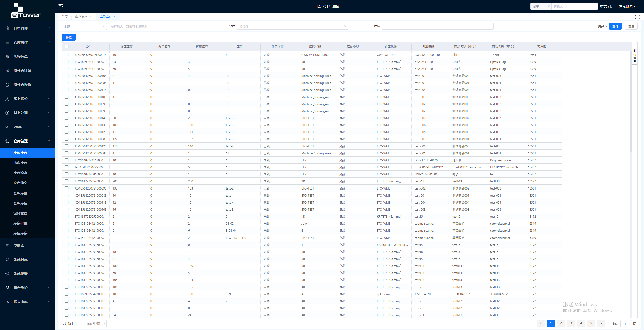Image resolution: width=644 pixels, height=330 pixels.
Task: Open the 仓库 请选择 dropdown
Action: (293, 26)
